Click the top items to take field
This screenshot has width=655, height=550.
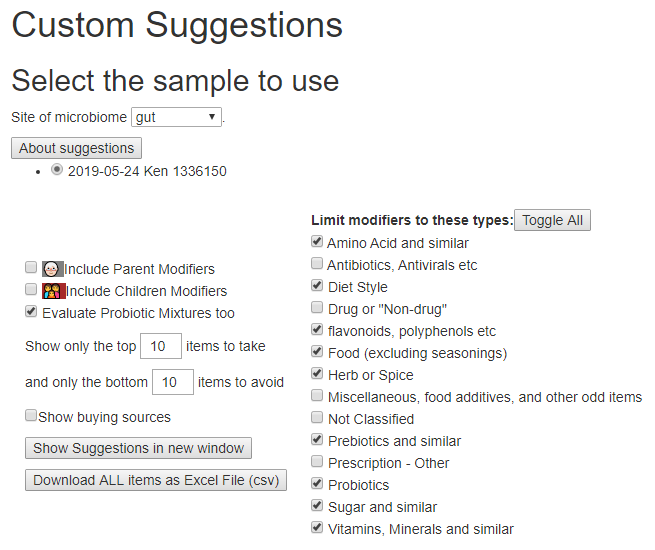[x=160, y=346]
